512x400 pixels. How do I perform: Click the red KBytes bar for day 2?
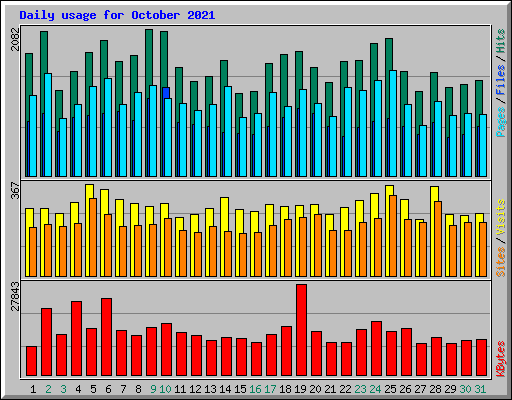tap(46, 342)
